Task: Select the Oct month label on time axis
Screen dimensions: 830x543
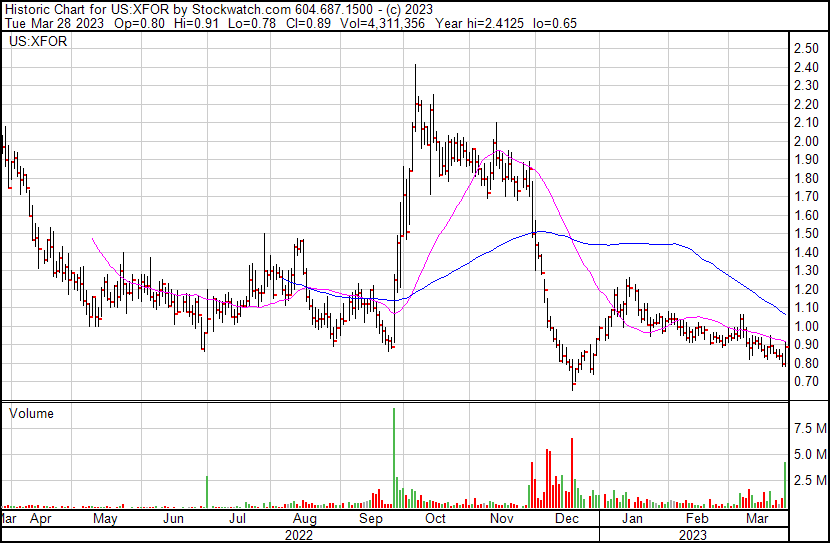Action: pos(435,519)
